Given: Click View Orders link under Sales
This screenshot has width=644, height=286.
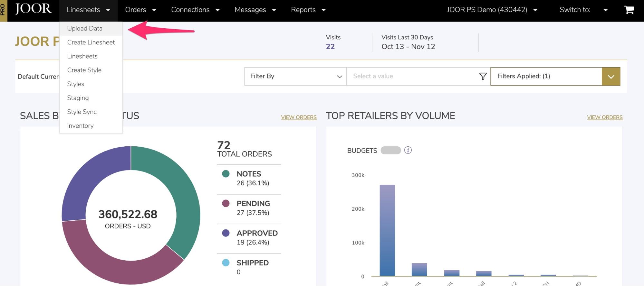Looking at the screenshot, I should coord(299,117).
